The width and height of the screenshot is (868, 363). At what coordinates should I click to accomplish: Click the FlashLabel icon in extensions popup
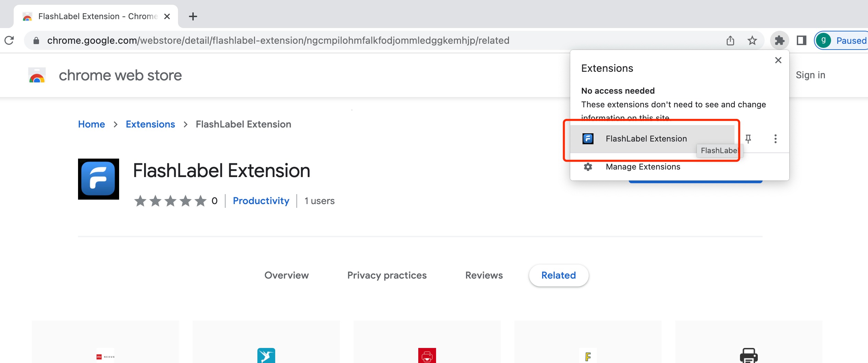tap(588, 138)
